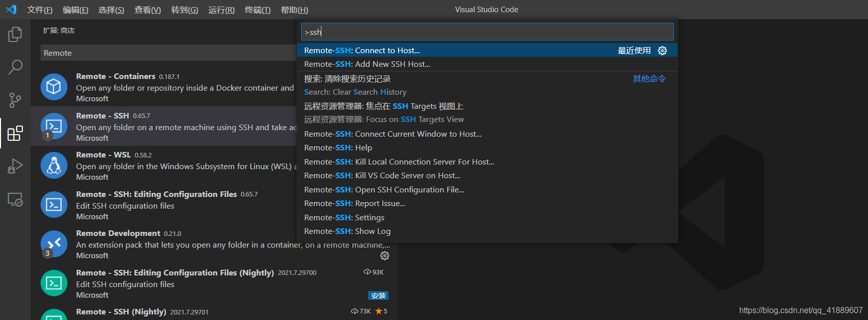Screen dimensions: 868x320
Task: Click the VS Code logo in title bar
Action: click(11, 10)
